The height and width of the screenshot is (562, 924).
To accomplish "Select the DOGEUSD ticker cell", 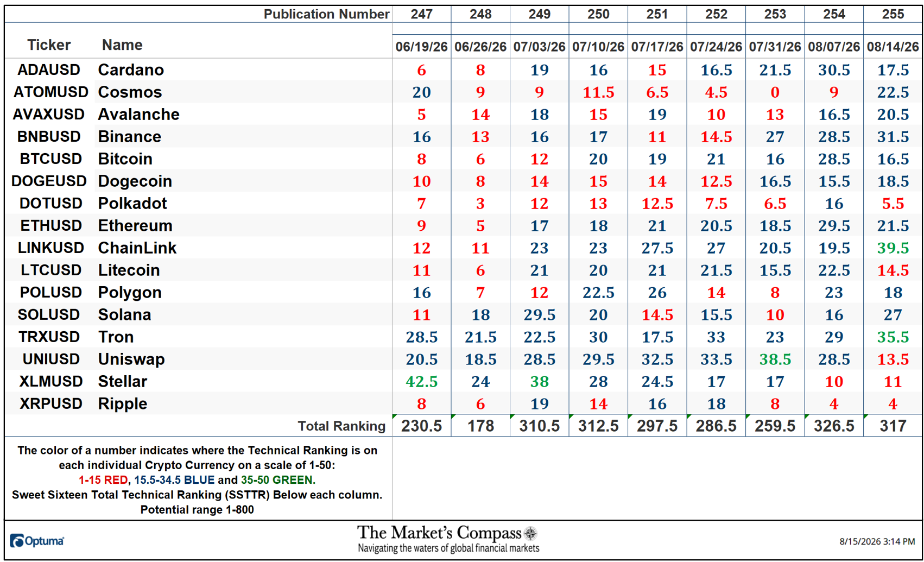I will [49, 181].
